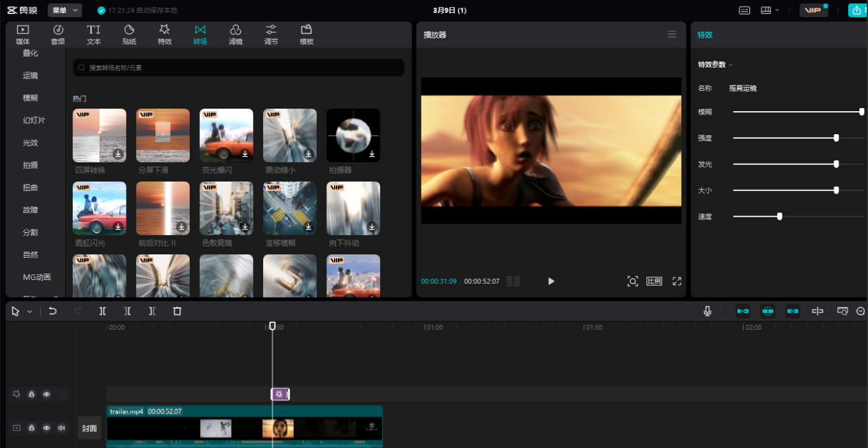Play the video in the player
Viewport: 868px width, 448px height.
pyautogui.click(x=551, y=281)
